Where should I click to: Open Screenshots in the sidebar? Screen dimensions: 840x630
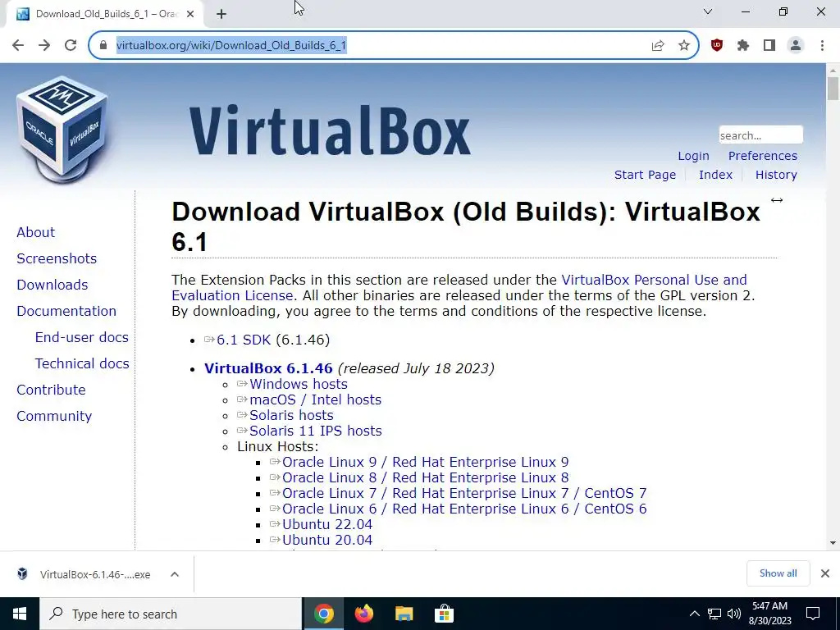click(57, 258)
